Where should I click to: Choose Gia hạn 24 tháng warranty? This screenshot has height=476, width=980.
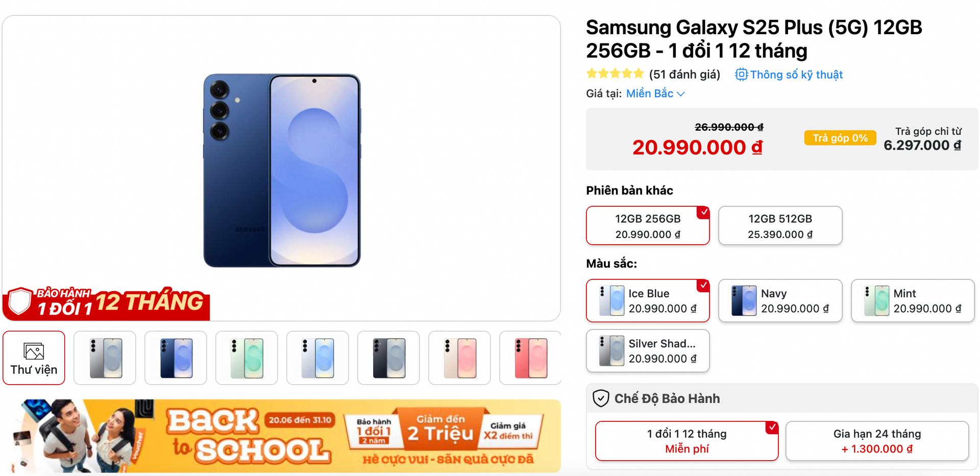point(877,441)
